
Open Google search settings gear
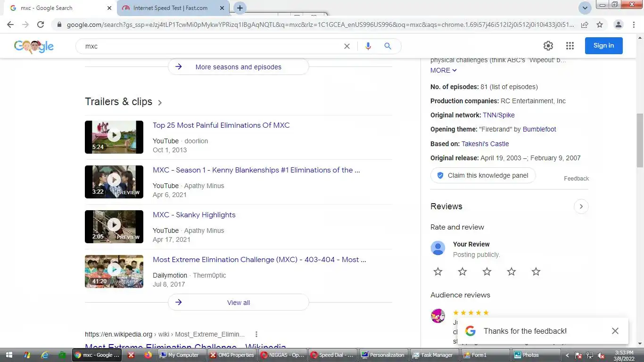pyautogui.click(x=548, y=46)
